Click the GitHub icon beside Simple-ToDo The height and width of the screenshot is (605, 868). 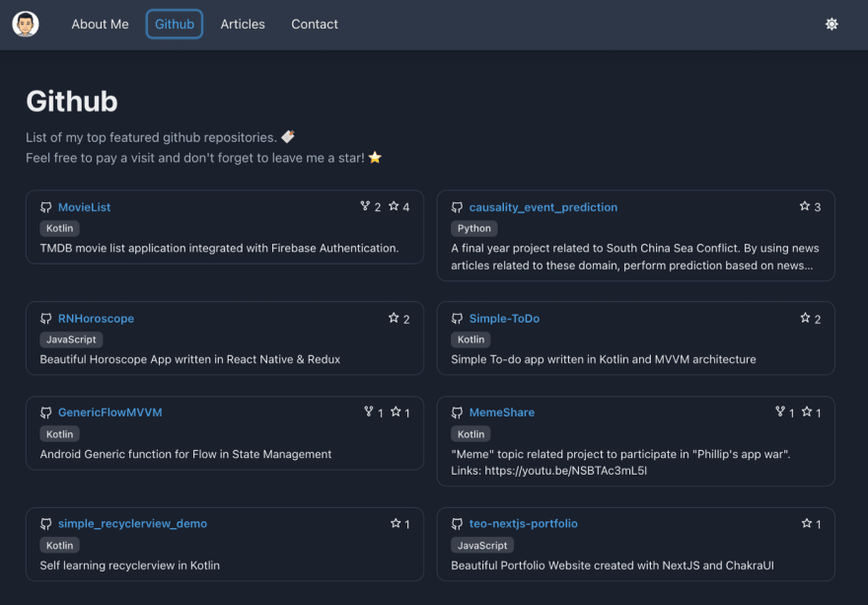pyautogui.click(x=457, y=319)
